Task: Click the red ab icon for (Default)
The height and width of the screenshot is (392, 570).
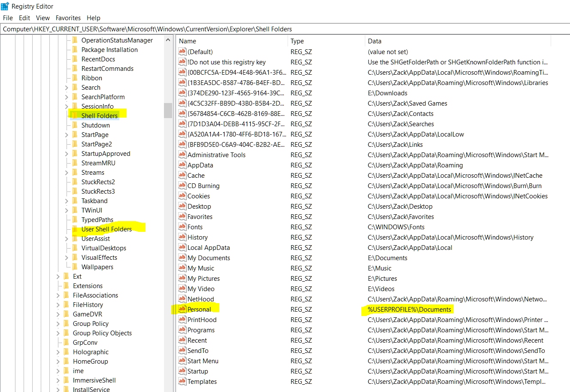Action: 182,52
